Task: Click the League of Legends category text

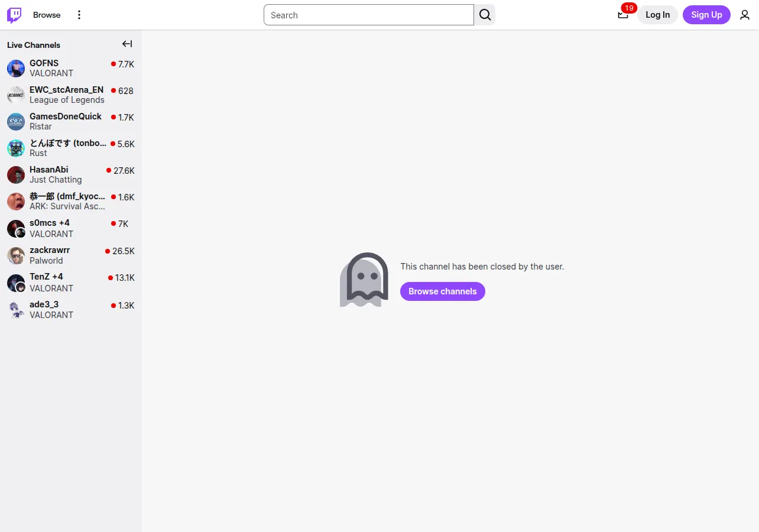Action: [x=67, y=100]
